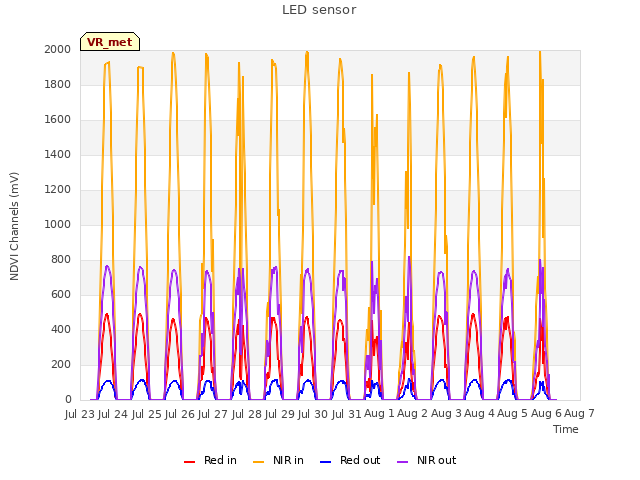The image size is (640, 480).
Task: Click the NDVI Channels (mV) axis title
Action: point(14,226)
